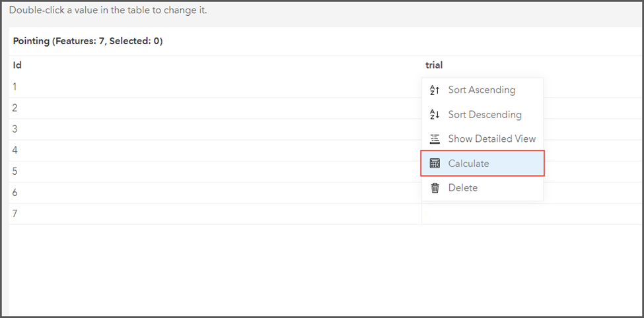Click the trial column header

pos(434,65)
